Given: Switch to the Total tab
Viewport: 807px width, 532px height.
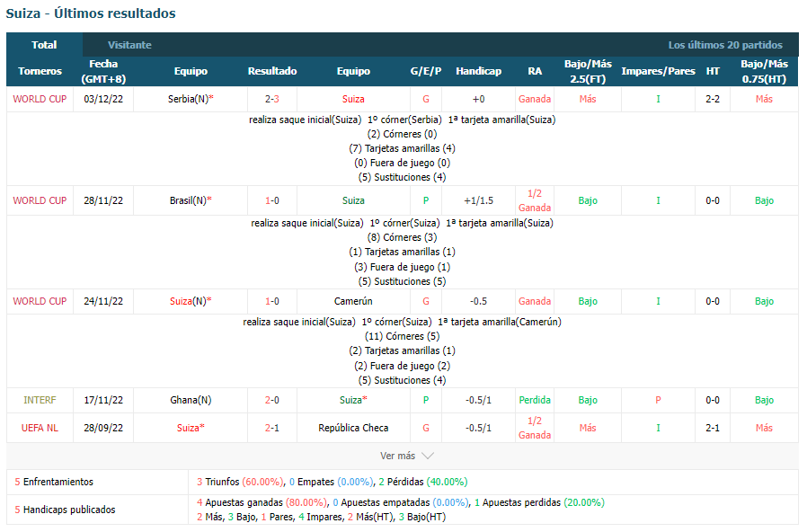Looking at the screenshot, I should 44,45.
